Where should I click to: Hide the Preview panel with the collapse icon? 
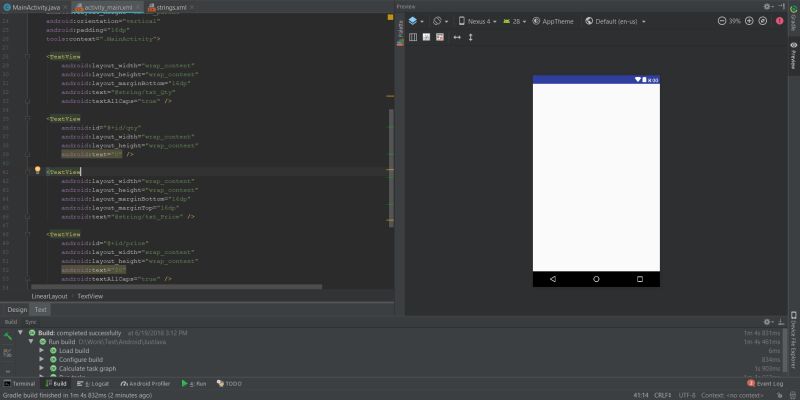click(782, 7)
